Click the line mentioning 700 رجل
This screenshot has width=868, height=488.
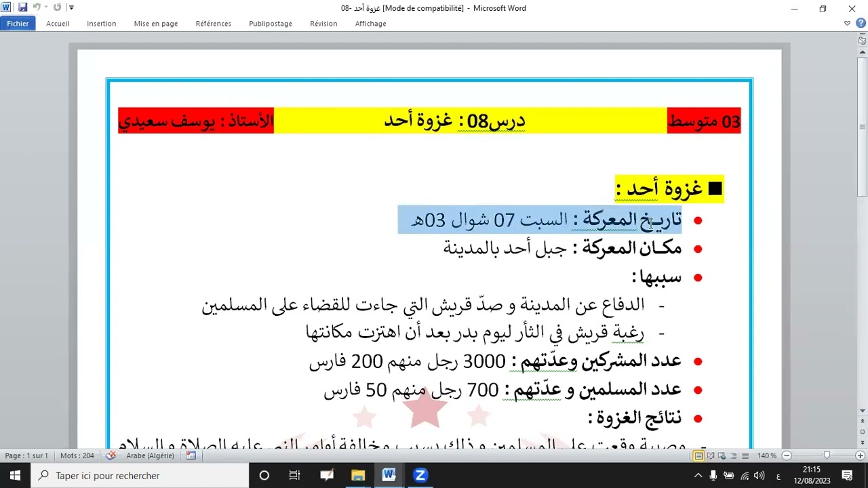coord(502,390)
